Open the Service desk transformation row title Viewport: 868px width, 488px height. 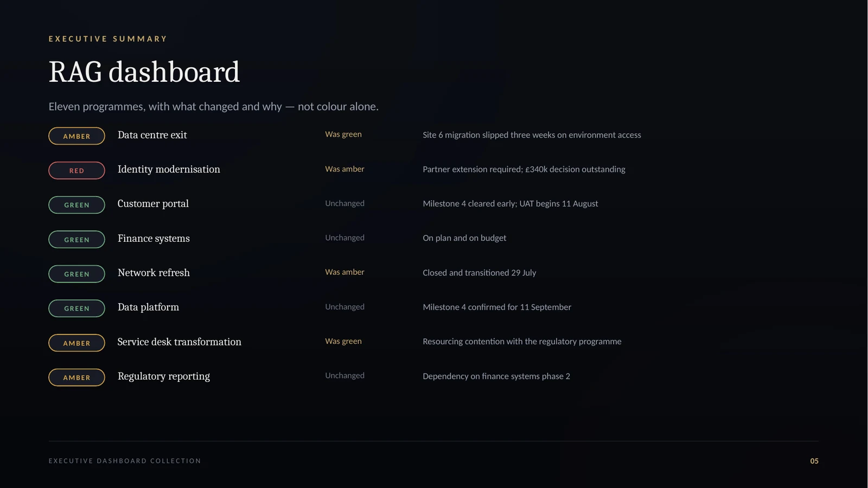(180, 342)
